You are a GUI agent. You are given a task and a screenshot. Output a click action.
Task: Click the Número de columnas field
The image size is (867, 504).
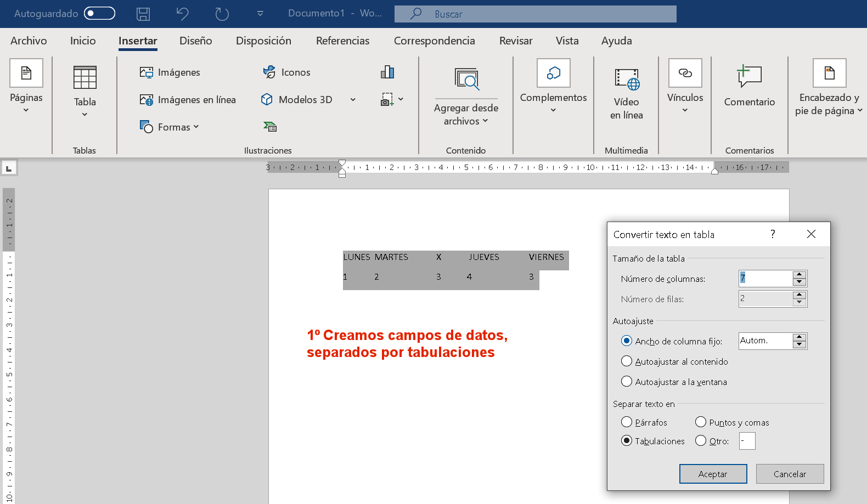click(765, 279)
